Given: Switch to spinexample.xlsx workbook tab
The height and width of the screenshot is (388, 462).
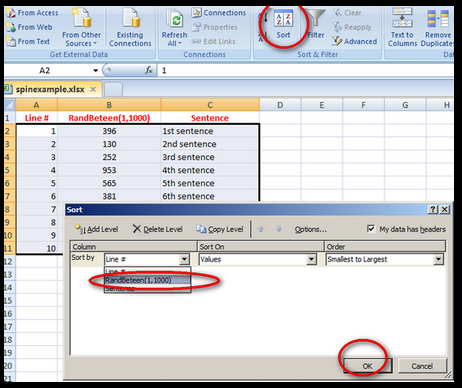Looking at the screenshot, I should [x=50, y=89].
